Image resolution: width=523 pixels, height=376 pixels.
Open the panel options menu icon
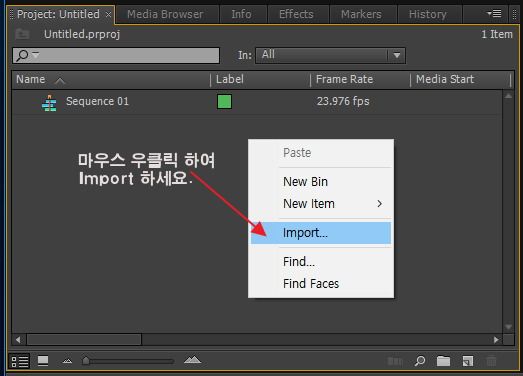(494, 14)
